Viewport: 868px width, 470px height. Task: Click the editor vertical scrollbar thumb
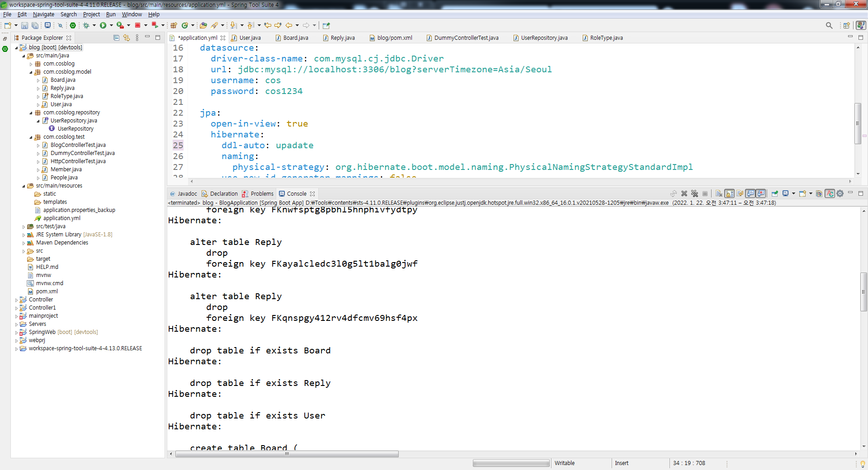pos(858,123)
